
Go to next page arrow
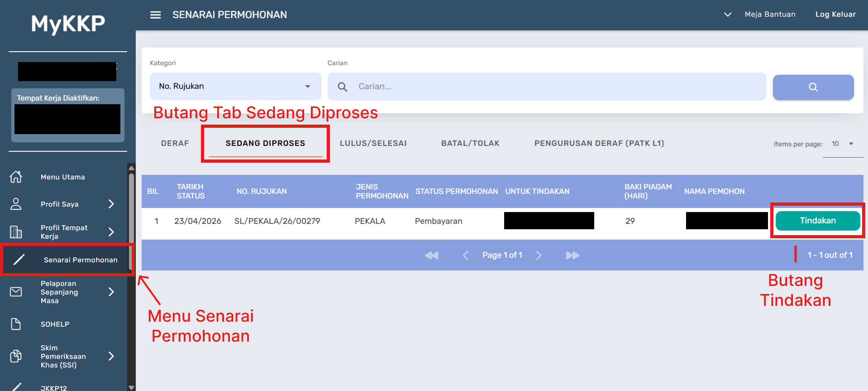pyautogui.click(x=539, y=256)
